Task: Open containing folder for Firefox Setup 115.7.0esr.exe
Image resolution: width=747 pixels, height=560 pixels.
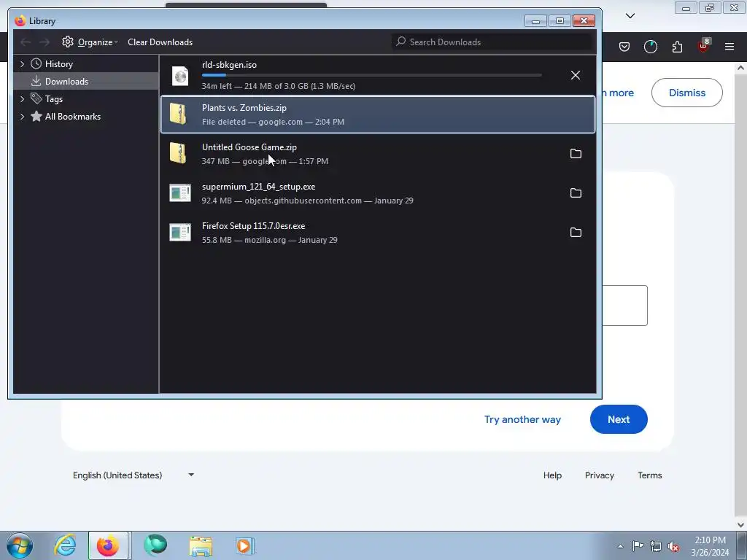Action: point(576,233)
